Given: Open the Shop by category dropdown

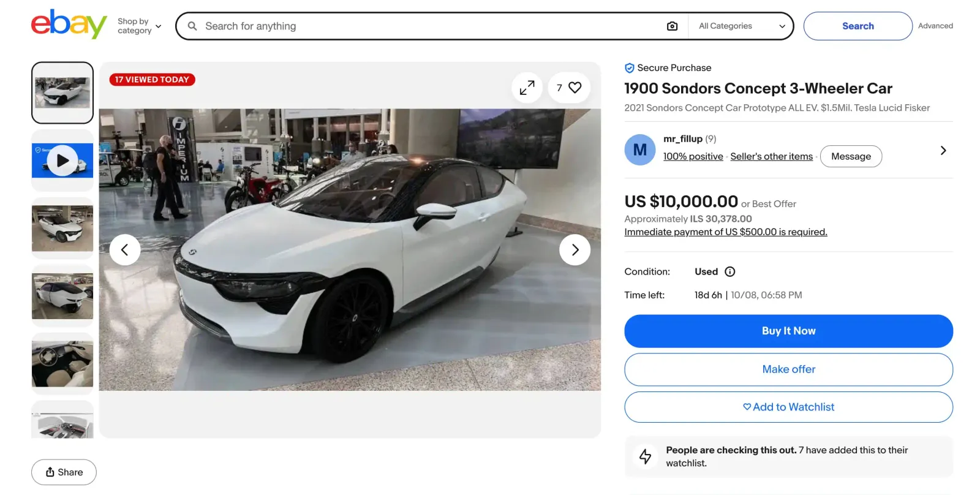Looking at the screenshot, I should [140, 26].
